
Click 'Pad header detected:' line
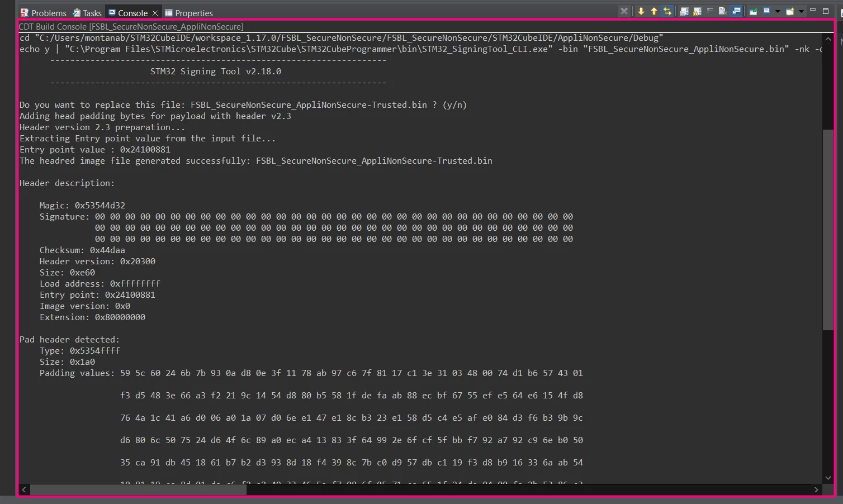[70, 339]
